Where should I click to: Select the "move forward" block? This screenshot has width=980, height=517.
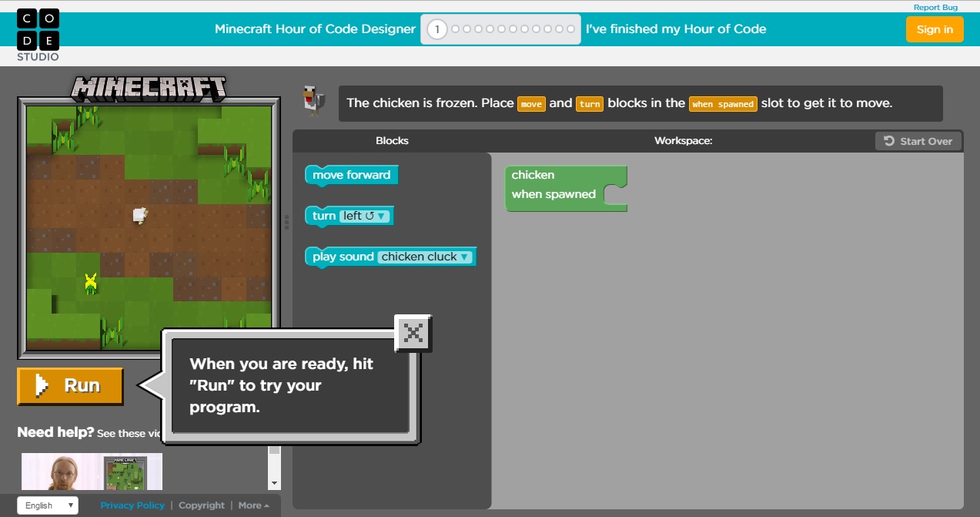click(x=350, y=175)
